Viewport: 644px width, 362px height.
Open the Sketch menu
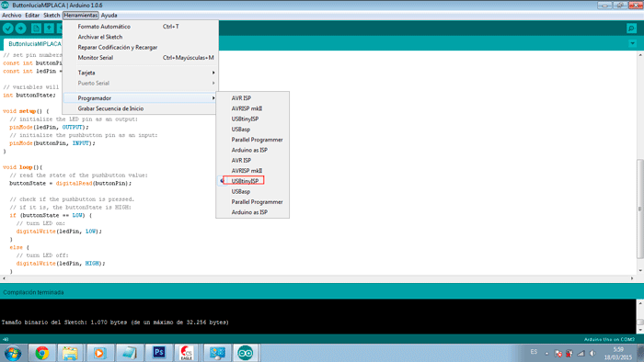click(52, 16)
